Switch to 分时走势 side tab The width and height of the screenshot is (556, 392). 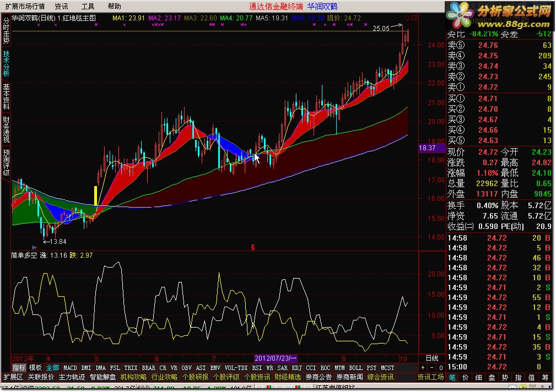click(x=6, y=31)
